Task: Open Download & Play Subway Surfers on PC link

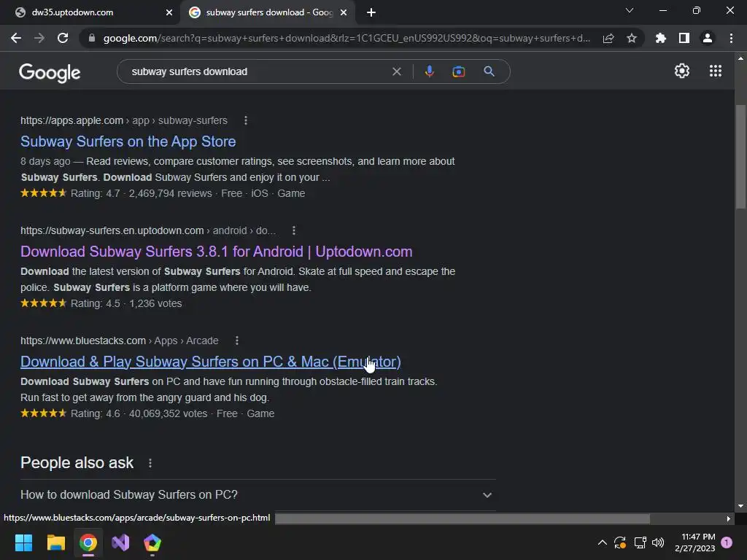Action: coord(211,362)
